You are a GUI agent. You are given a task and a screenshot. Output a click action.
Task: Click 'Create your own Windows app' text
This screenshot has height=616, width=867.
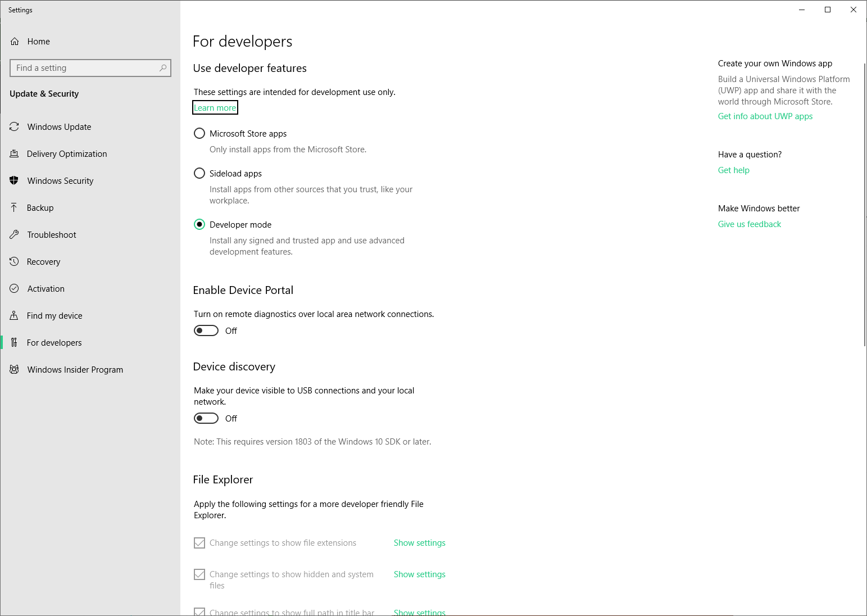pos(775,64)
